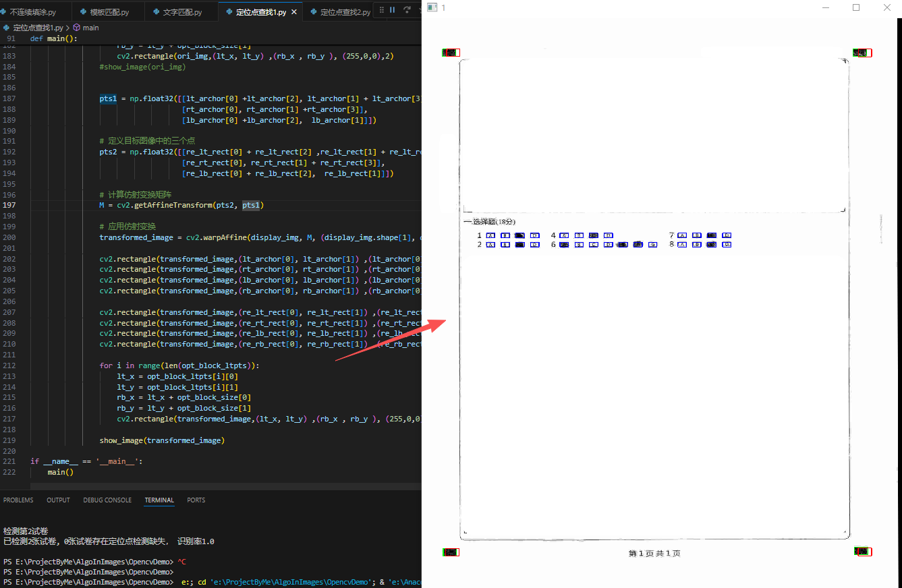Click the '#show_image(ori_img)' comment line

pyautogui.click(x=142, y=67)
